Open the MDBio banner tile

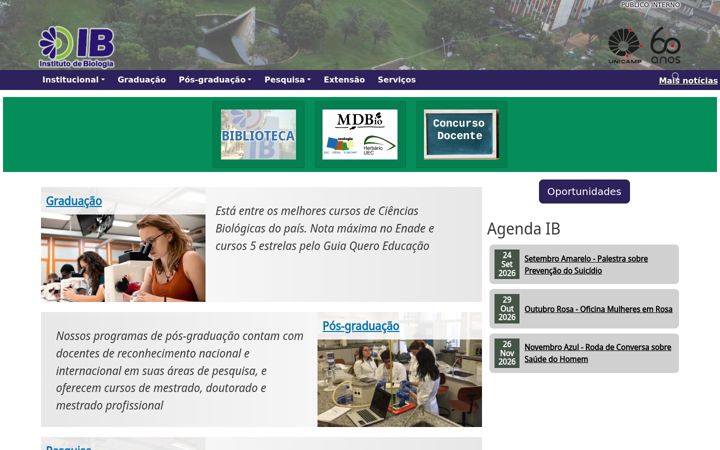click(360, 135)
